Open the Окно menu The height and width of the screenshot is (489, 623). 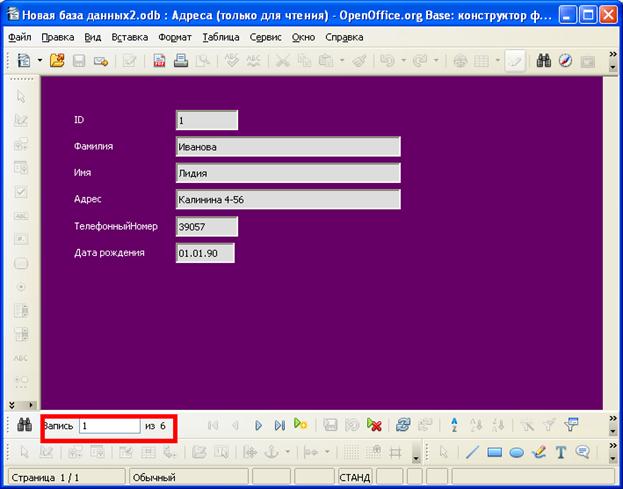pos(303,37)
